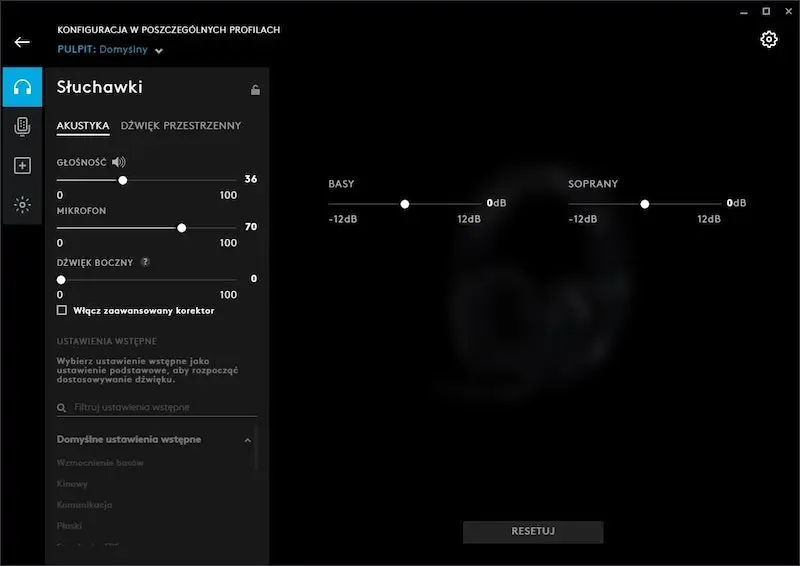Switch to the Dźwięk przestrzenny tab
The width and height of the screenshot is (800, 566).
[181, 126]
